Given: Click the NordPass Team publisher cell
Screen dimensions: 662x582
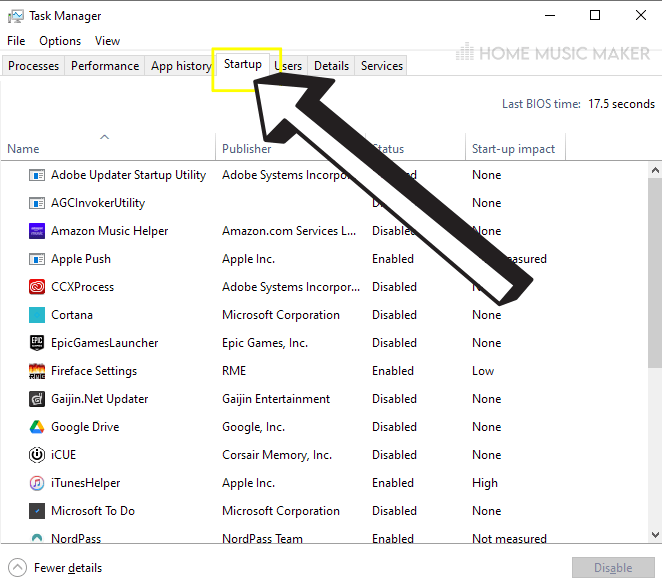Looking at the screenshot, I should [262, 538].
